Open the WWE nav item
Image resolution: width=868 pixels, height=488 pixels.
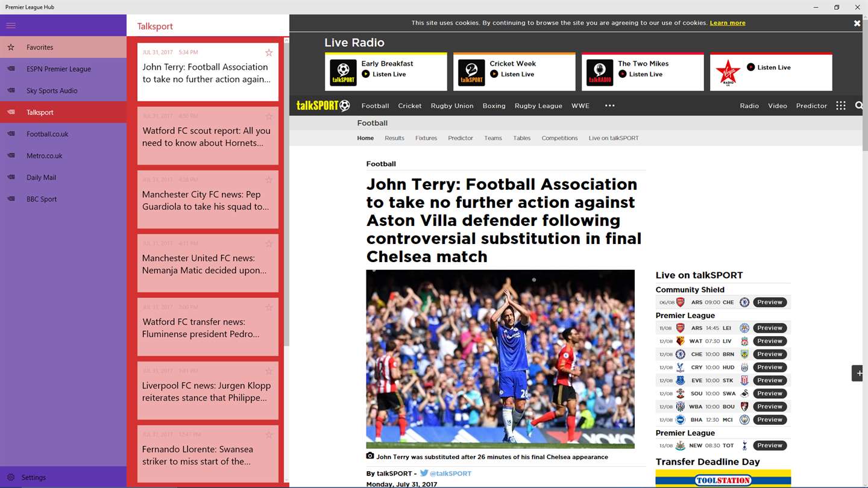pos(580,105)
